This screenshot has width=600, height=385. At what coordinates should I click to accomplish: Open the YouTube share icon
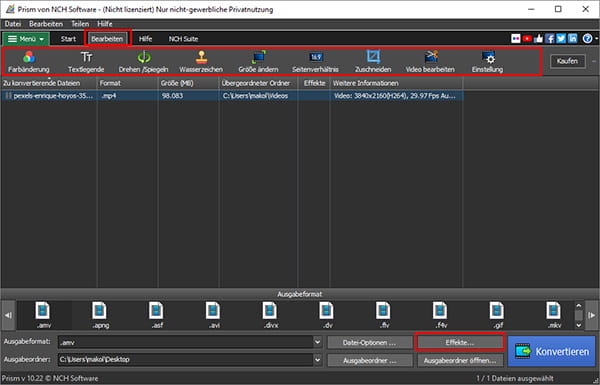pyautogui.click(x=527, y=39)
